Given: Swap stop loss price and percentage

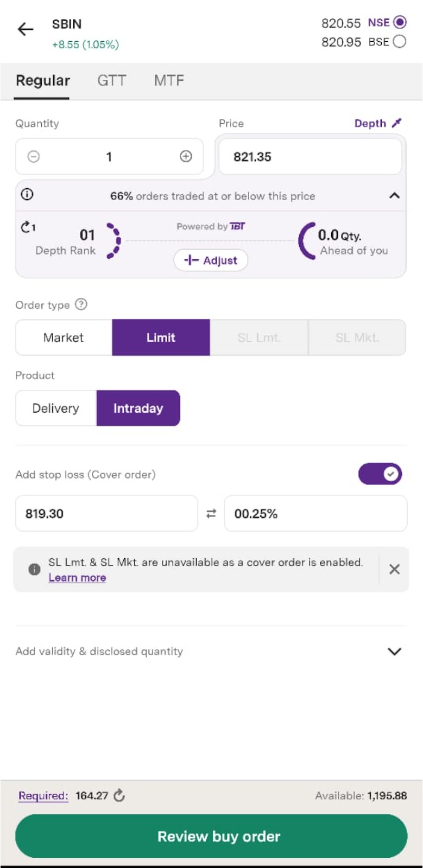Looking at the screenshot, I should [211, 513].
